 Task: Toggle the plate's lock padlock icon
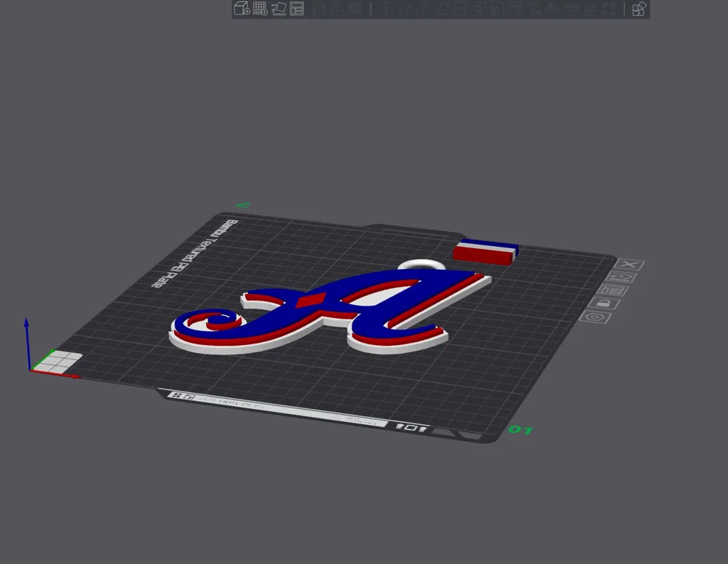pos(604,303)
